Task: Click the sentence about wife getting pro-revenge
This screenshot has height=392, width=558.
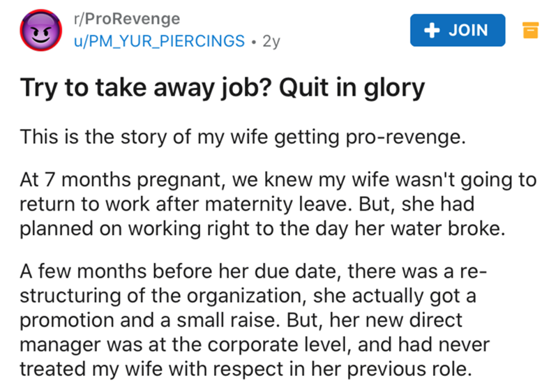Action: 241,137
